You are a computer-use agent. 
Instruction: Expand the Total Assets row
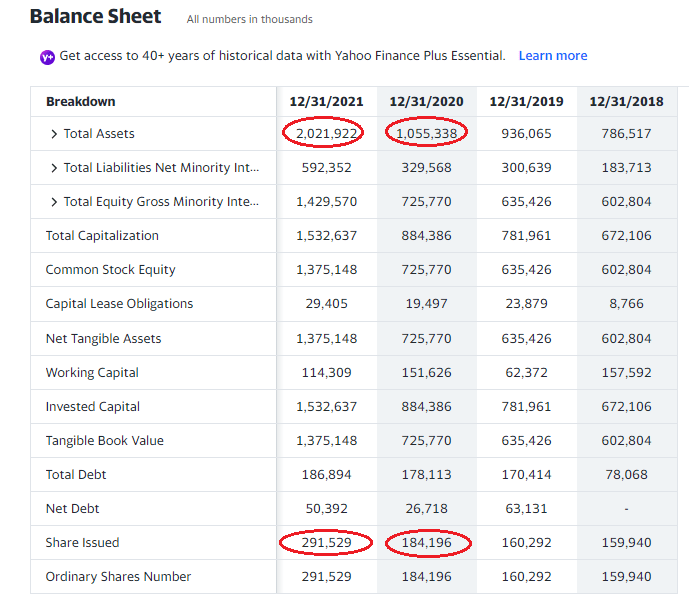point(54,134)
